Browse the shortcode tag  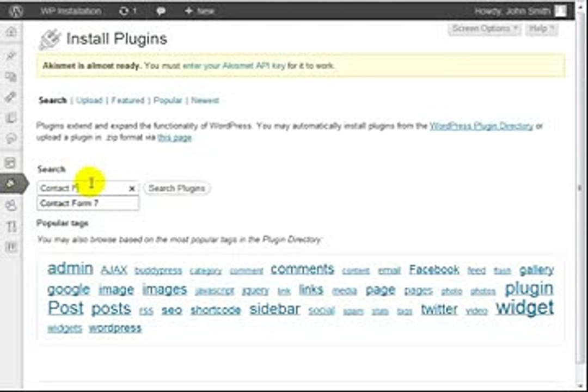(216, 310)
